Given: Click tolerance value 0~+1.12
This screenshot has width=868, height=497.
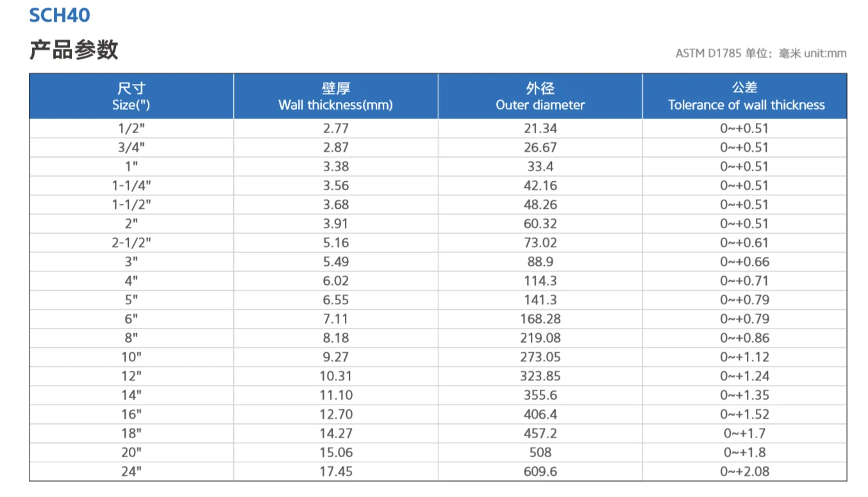Looking at the screenshot, I should click(744, 357).
